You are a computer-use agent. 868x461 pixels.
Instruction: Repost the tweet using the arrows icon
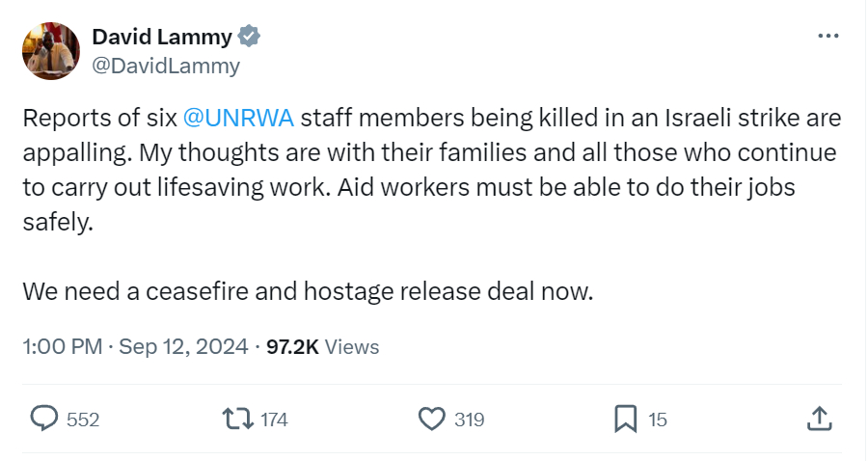click(x=237, y=419)
